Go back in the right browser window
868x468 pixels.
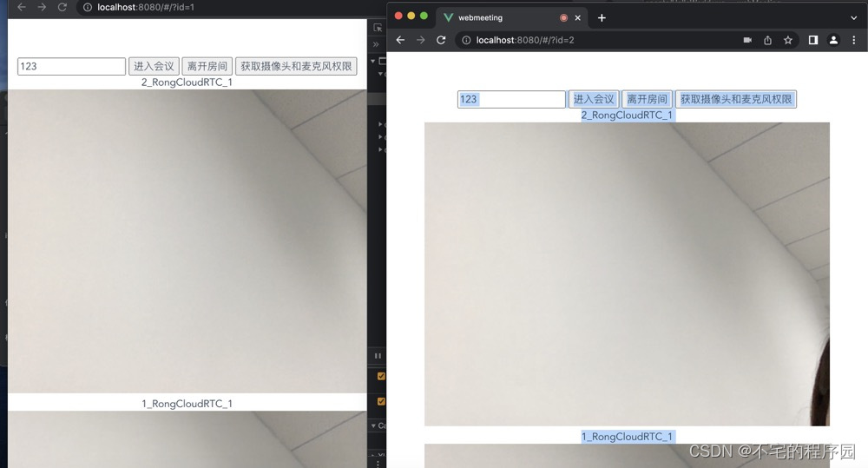pos(400,40)
